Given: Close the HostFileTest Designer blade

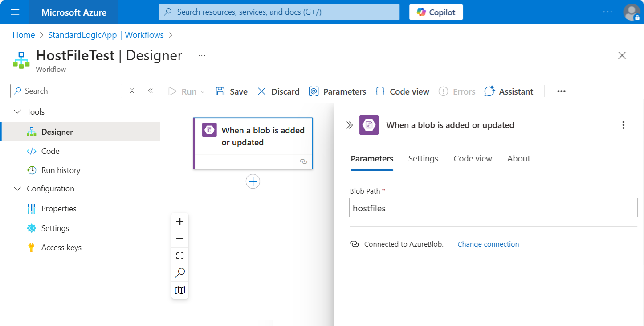Looking at the screenshot, I should coord(622,55).
